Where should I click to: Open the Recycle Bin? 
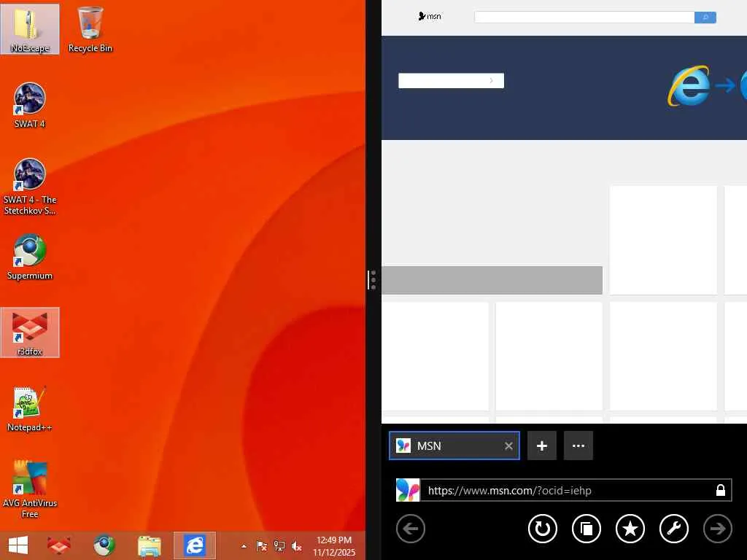click(90, 28)
